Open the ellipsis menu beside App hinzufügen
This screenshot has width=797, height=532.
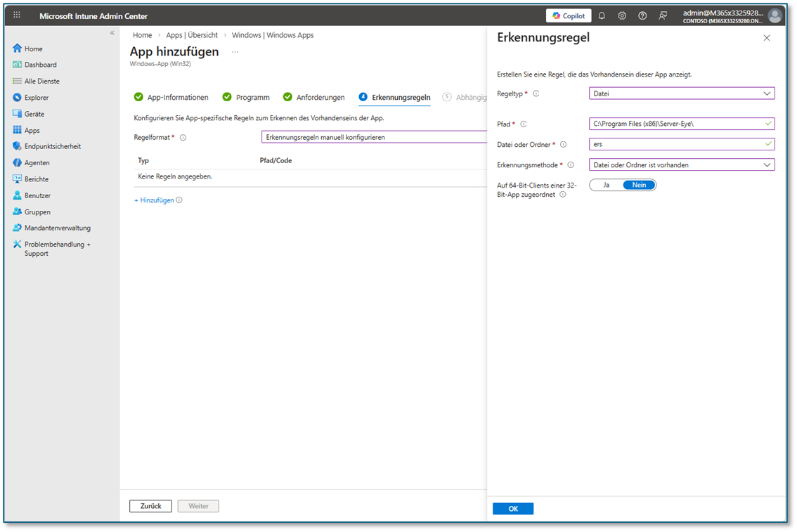235,52
